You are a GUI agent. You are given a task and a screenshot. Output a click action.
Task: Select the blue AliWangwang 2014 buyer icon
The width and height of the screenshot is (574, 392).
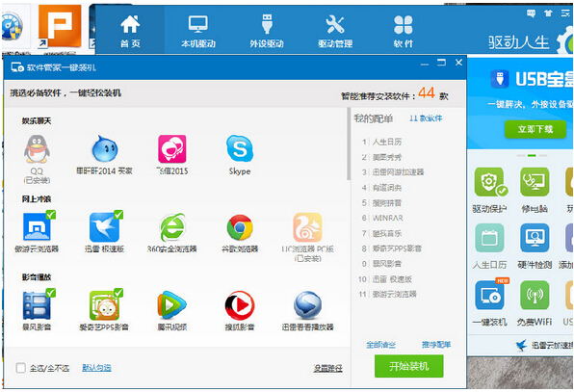click(104, 148)
